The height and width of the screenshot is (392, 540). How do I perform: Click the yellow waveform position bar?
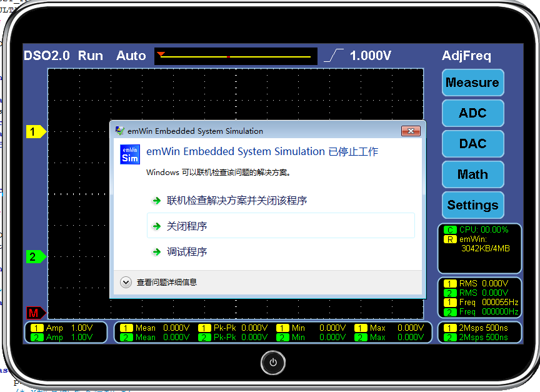(x=236, y=56)
